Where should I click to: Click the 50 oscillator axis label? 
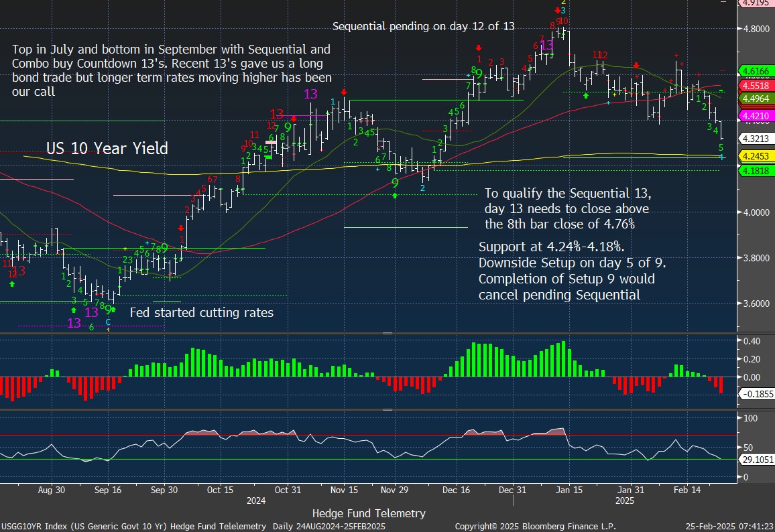748,448
